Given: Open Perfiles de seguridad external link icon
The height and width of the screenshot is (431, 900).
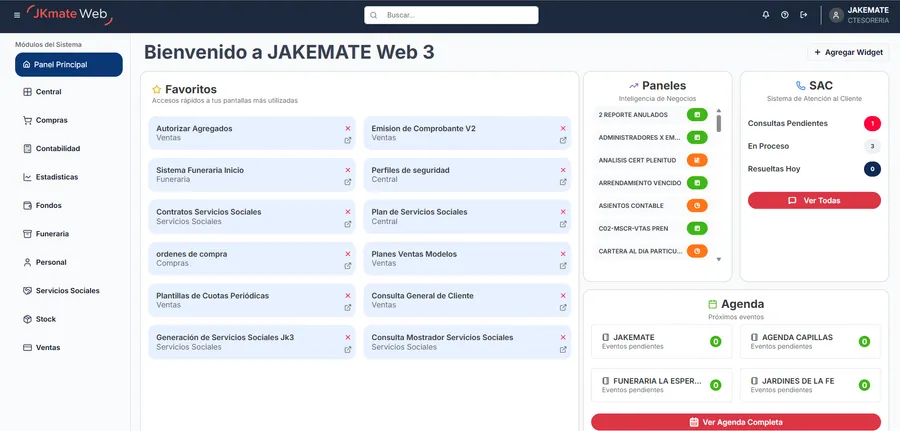Looking at the screenshot, I should [562, 182].
